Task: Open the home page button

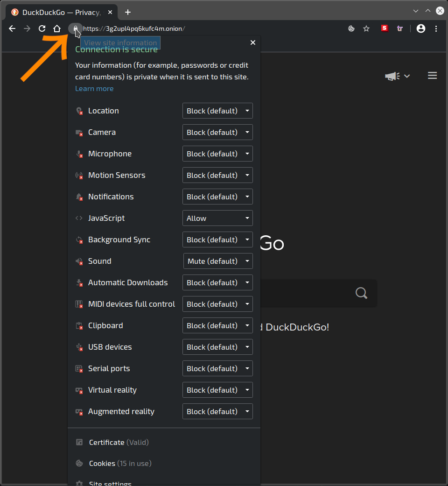Action: [x=56, y=28]
